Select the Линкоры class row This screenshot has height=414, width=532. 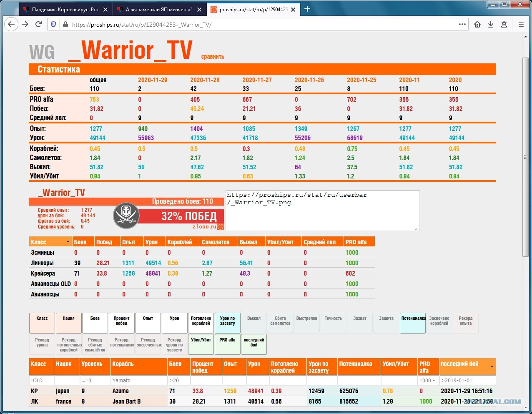pos(202,263)
